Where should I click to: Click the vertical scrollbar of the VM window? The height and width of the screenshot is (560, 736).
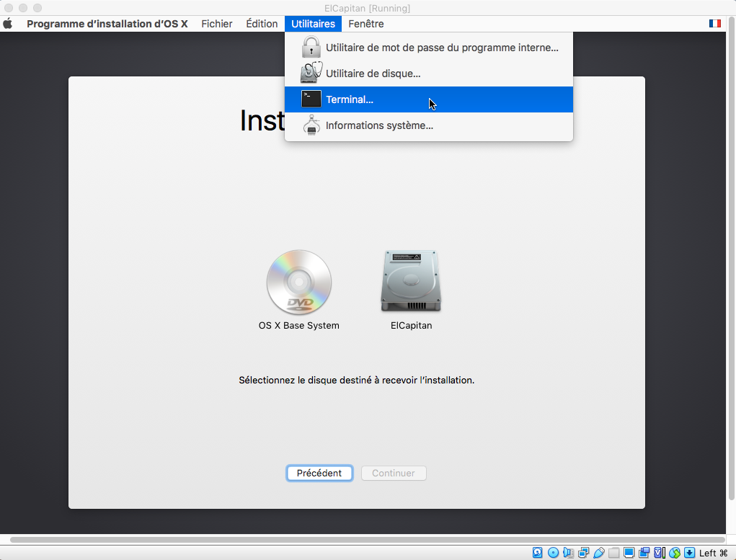click(731, 258)
